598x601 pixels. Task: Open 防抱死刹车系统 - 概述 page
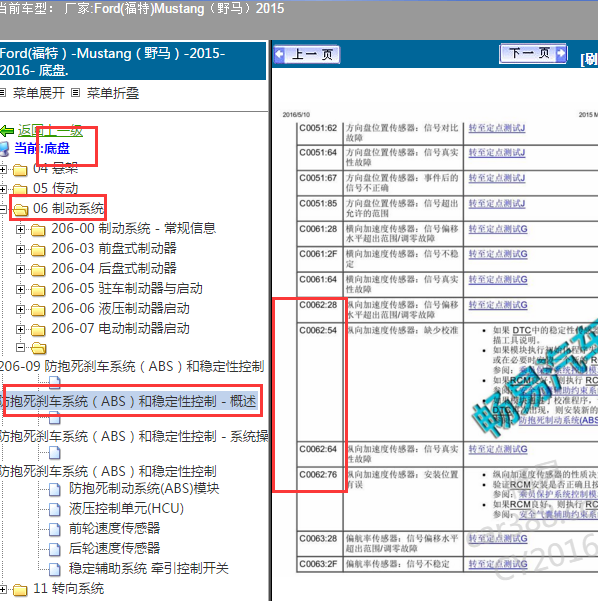click(x=128, y=401)
